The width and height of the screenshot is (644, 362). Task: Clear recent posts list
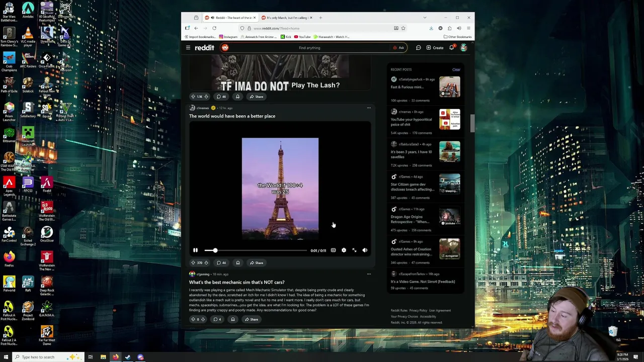point(456,69)
